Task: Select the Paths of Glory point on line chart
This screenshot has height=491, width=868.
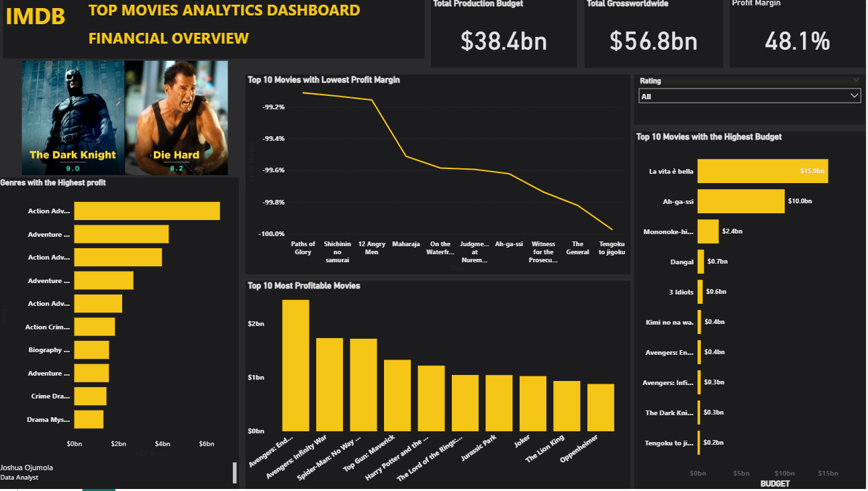Action: (303, 93)
